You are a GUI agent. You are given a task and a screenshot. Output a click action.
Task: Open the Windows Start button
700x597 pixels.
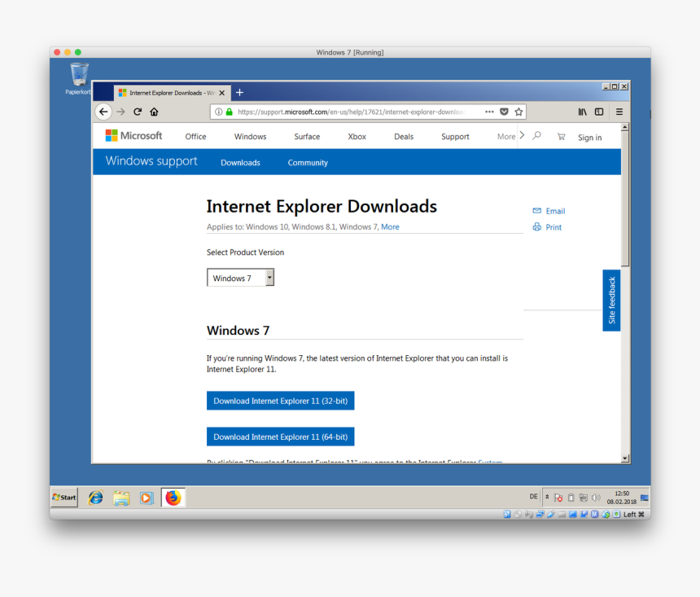click(65, 498)
